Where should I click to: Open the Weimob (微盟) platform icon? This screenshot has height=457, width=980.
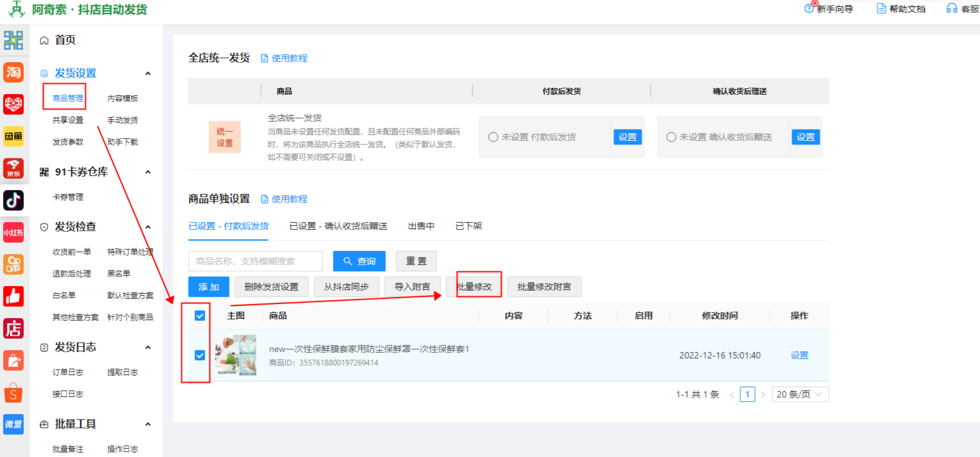[x=13, y=424]
